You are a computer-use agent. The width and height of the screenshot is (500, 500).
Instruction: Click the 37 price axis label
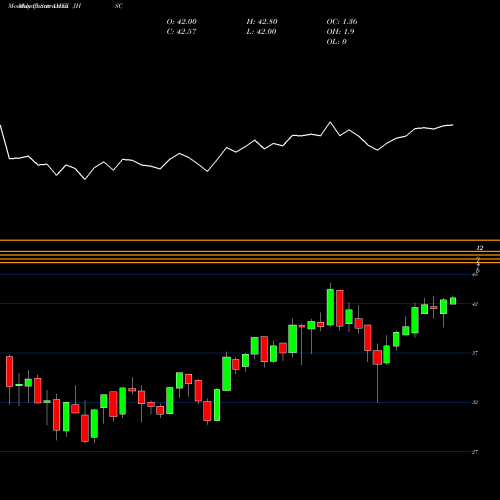click(475, 353)
